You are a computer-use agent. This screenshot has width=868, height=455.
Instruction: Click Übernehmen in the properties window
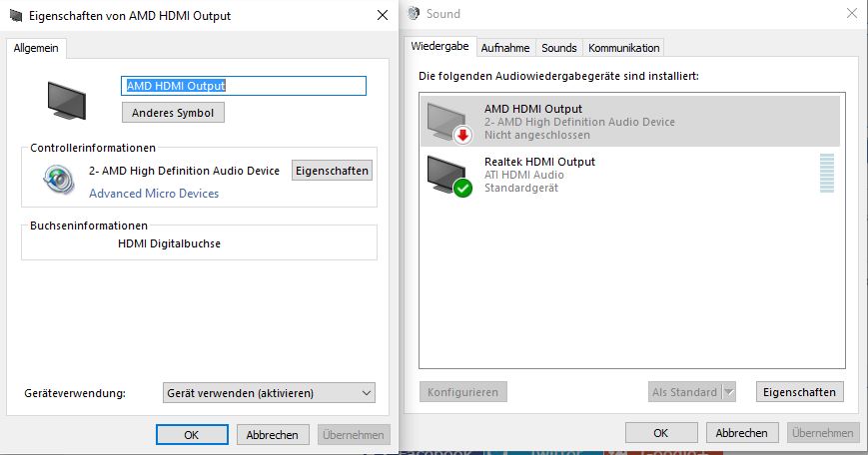tap(354, 434)
